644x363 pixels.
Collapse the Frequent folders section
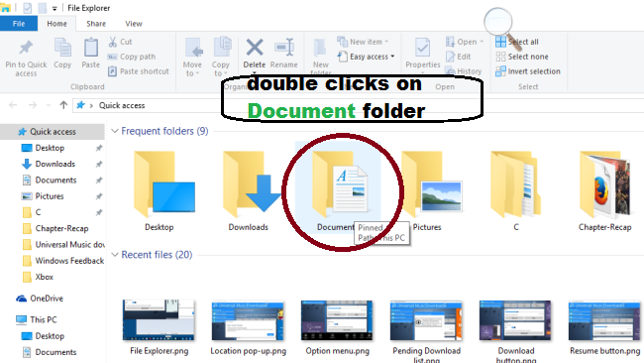(115, 131)
